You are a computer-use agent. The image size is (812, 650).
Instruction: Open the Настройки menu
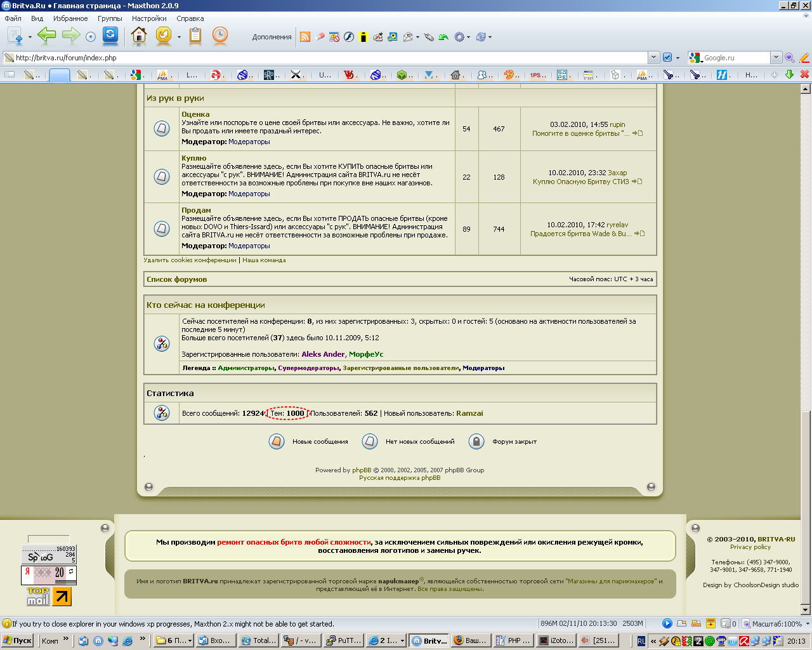point(149,18)
